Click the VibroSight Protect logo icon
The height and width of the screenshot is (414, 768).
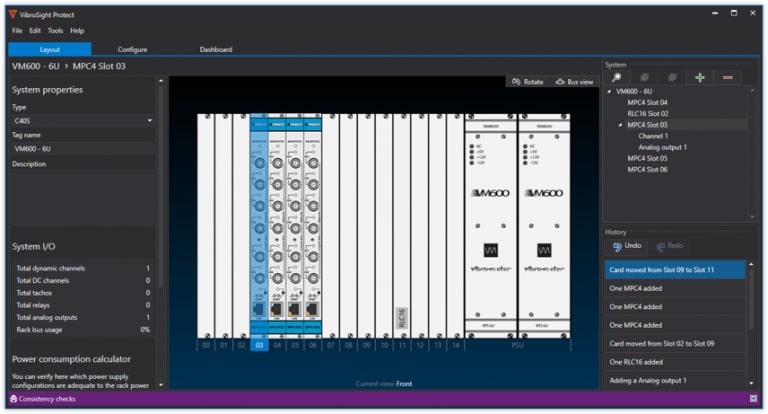coord(12,15)
